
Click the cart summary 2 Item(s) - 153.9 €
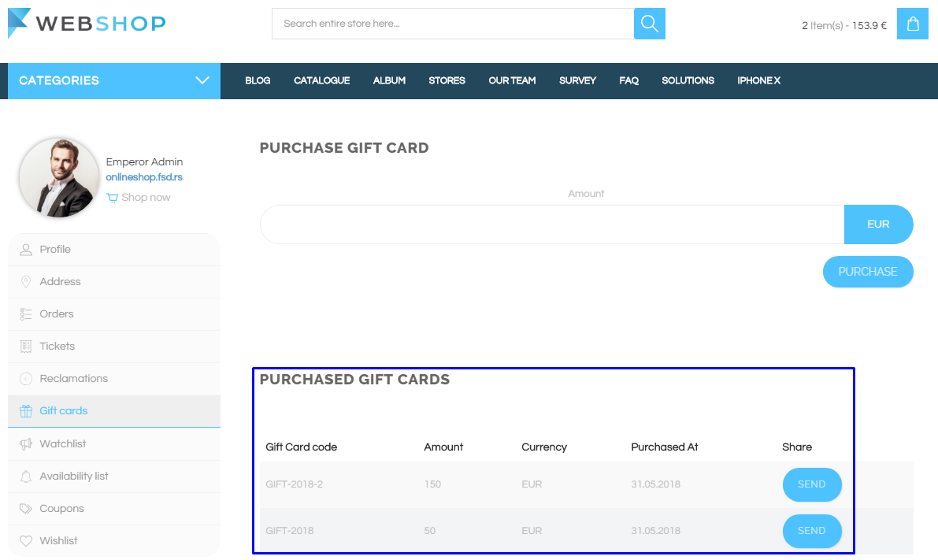pos(844,26)
